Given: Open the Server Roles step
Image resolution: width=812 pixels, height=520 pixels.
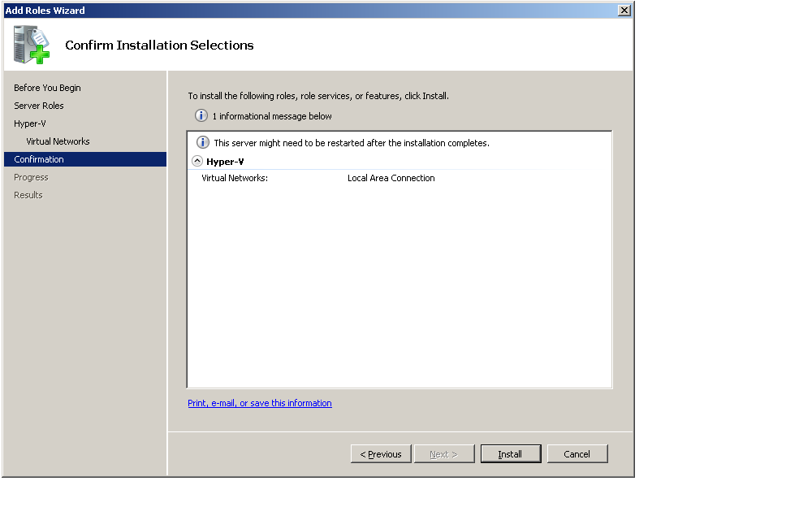Looking at the screenshot, I should pyautogui.click(x=39, y=106).
